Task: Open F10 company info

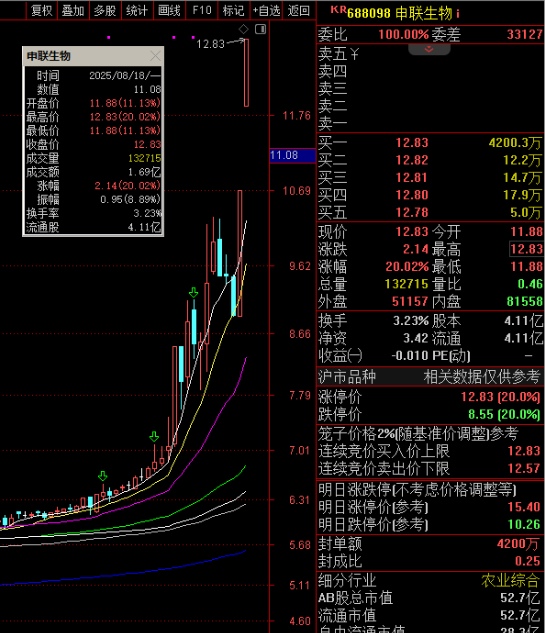Action: 201,10
